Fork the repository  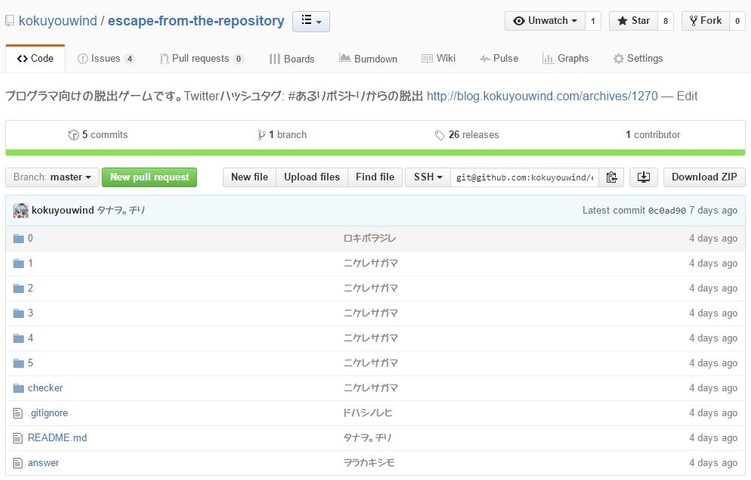coord(705,21)
